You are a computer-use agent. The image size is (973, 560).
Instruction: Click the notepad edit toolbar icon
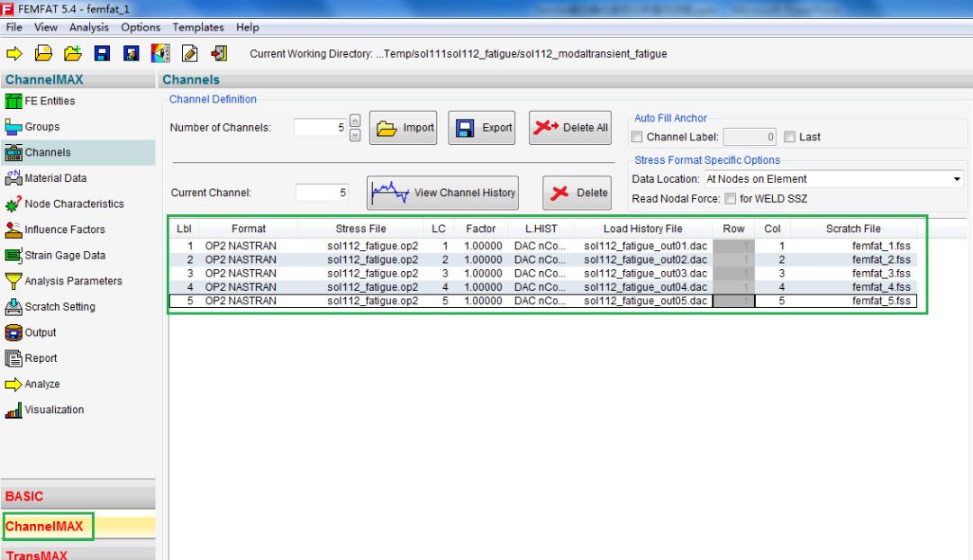click(x=190, y=54)
